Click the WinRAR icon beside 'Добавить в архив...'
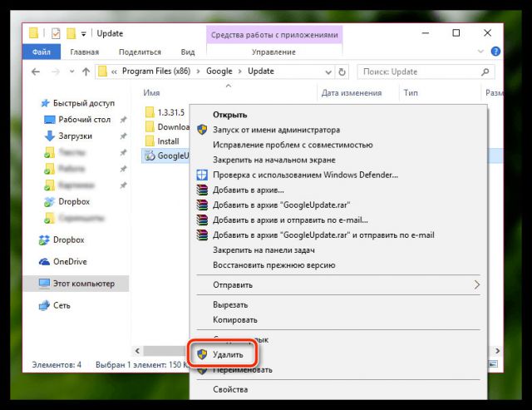 pyautogui.click(x=202, y=190)
